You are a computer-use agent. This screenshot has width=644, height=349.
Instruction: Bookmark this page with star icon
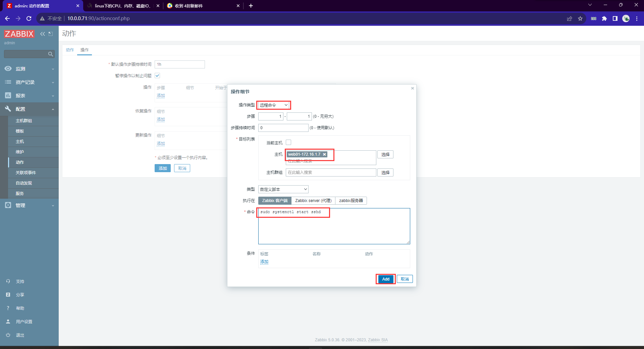click(x=580, y=18)
